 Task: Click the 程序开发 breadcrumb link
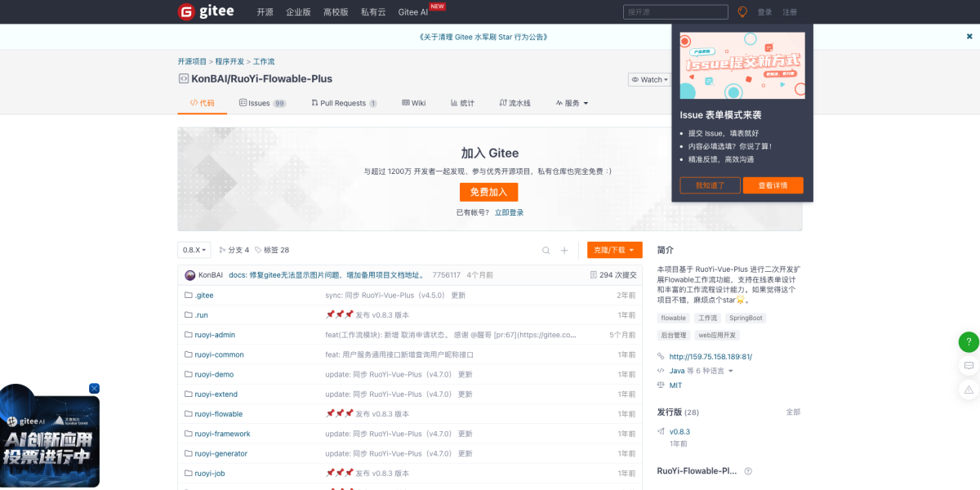point(229,61)
